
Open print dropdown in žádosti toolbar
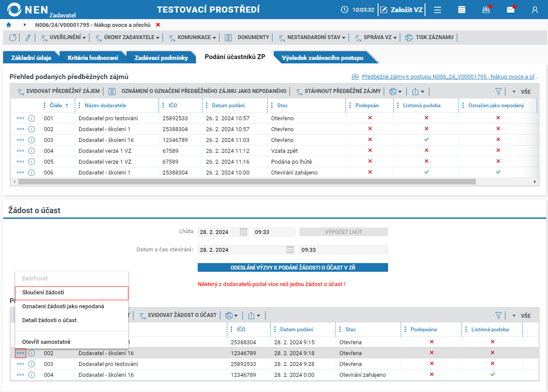pyautogui.click(x=232, y=316)
